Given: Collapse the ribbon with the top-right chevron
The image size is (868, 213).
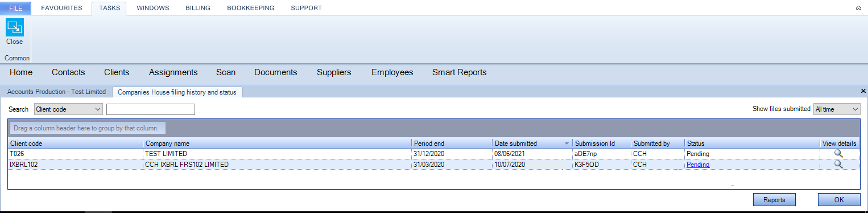Looking at the screenshot, I should pyautogui.click(x=859, y=8).
